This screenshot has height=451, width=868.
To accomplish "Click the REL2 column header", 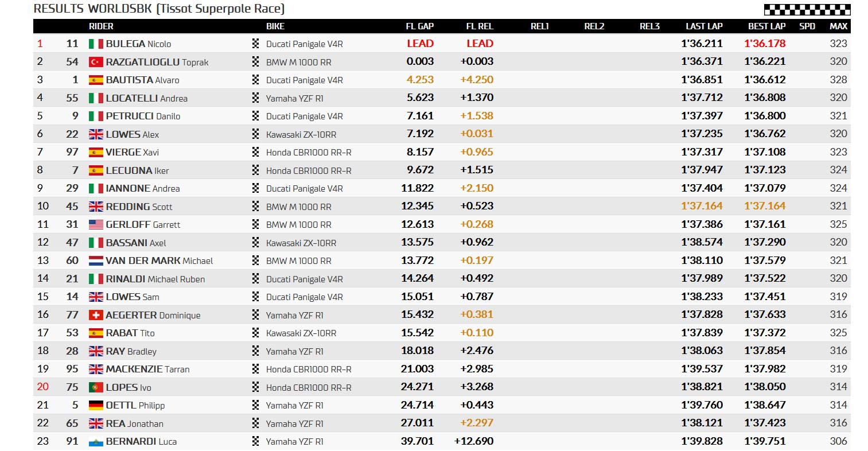I will coord(594,26).
